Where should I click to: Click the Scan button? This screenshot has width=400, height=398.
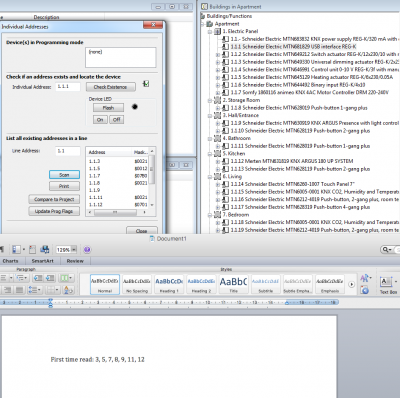click(x=64, y=175)
